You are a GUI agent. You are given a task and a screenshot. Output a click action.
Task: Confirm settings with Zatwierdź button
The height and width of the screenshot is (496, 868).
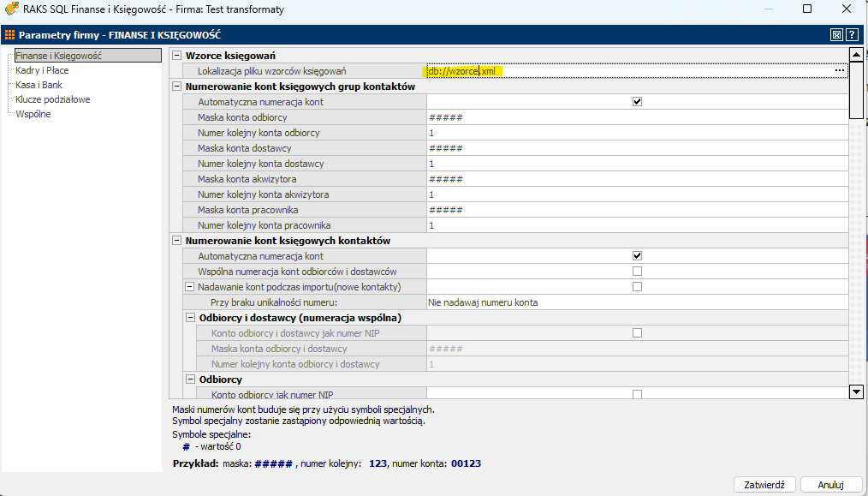click(764, 484)
